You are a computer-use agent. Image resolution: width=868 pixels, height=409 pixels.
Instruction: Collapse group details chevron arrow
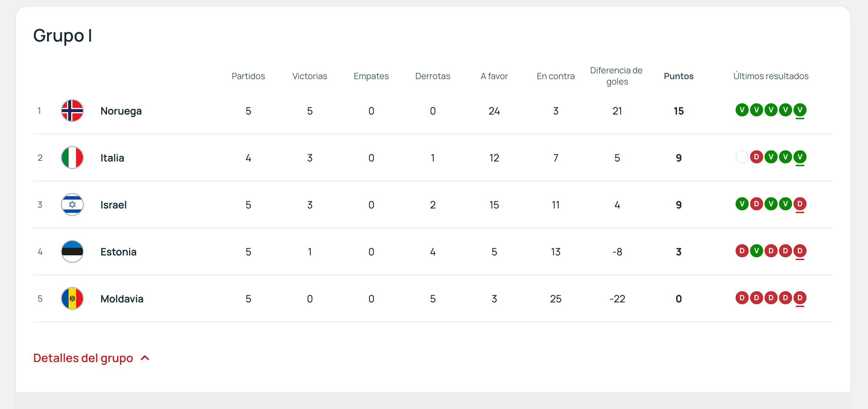(145, 358)
